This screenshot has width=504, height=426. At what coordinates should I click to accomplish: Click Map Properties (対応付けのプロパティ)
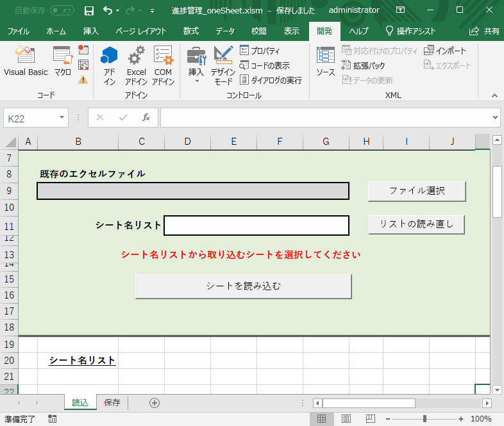pos(380,51)
